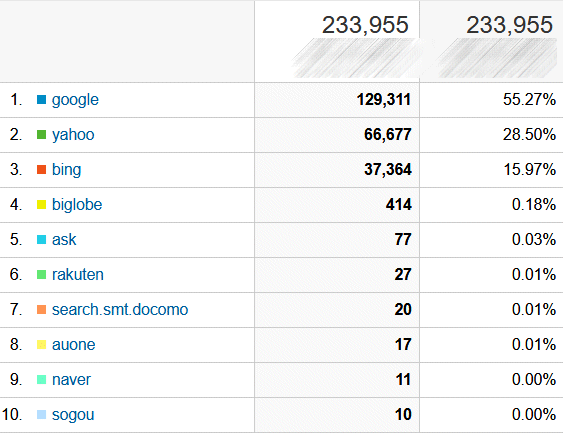Click the orange swatch beside search.smt.docomo
The height and width of the screenshot is (433, 563).
tap(41, 309)
